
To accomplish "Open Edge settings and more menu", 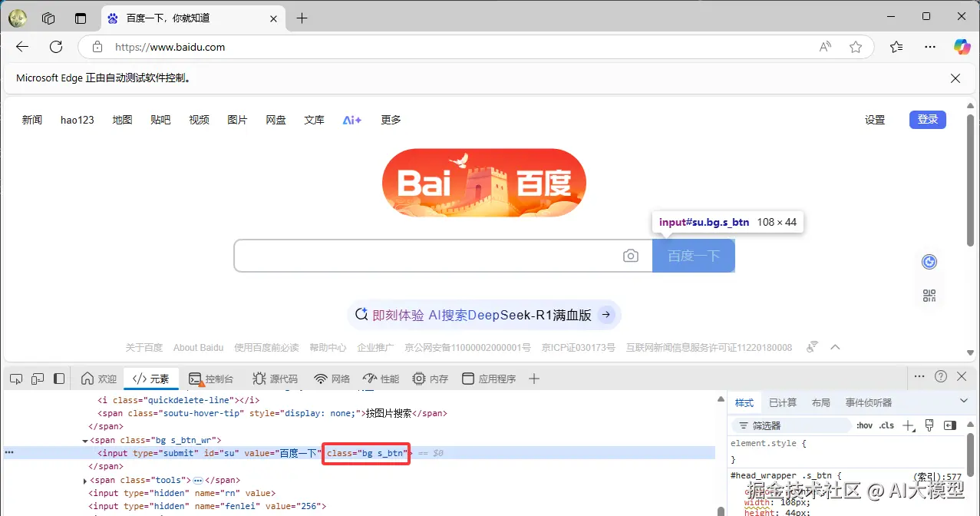I will coord(930,47).
